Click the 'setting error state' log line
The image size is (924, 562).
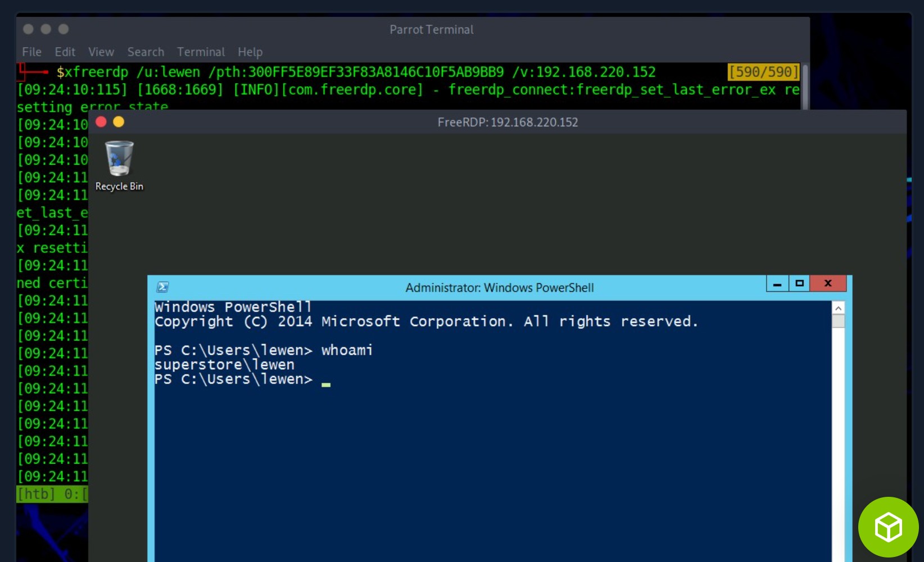pyautogui.click(x=92, y=106)
